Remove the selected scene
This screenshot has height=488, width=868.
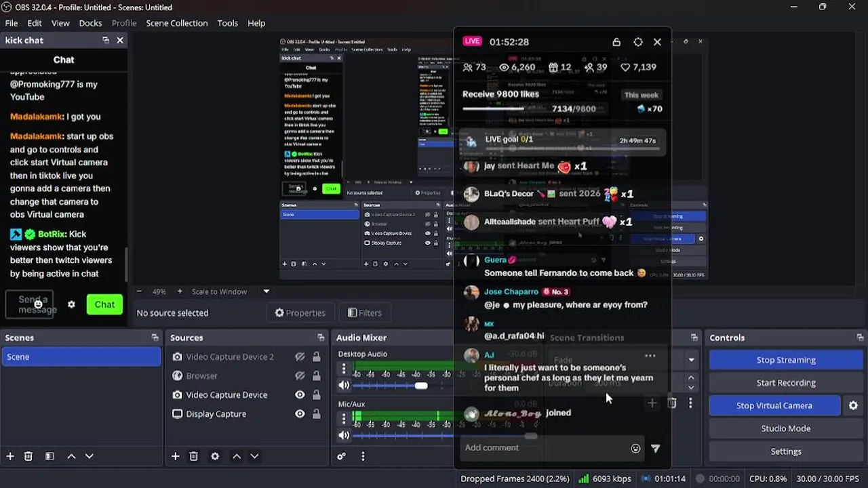point(28,456)
